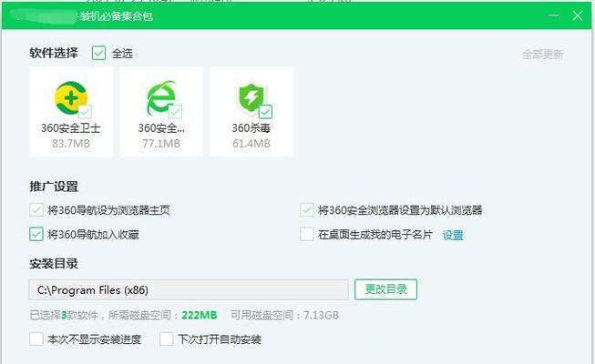Enable 本次不显示安装进度 checkbox

(36, 339)
